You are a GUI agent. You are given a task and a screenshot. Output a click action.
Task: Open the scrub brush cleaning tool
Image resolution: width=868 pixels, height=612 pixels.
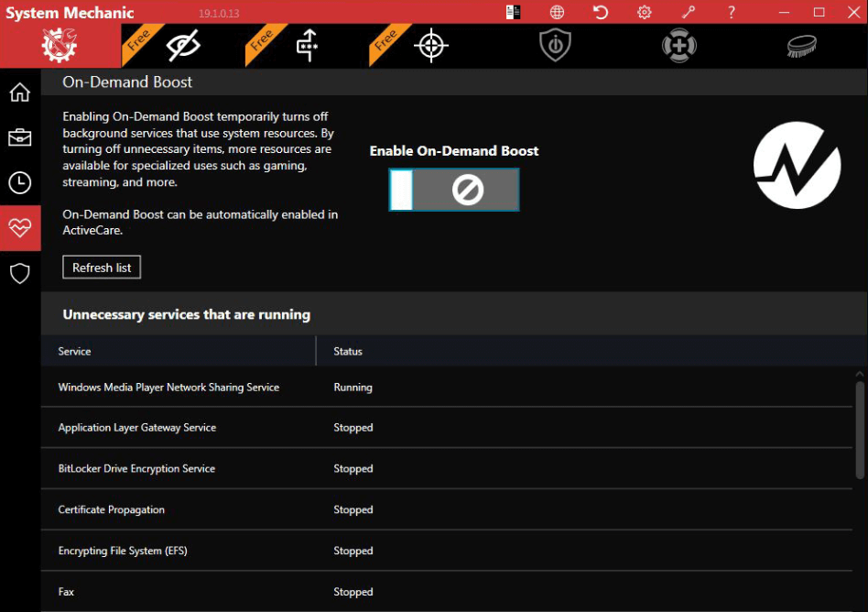[x=802, y=46]
